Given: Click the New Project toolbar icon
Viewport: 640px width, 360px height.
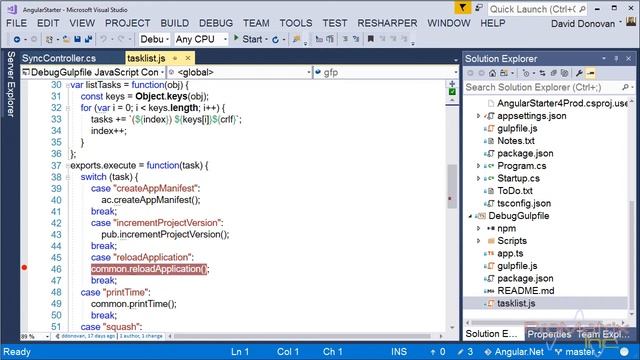Looking at the screenshot, I should tap(49, 39).
